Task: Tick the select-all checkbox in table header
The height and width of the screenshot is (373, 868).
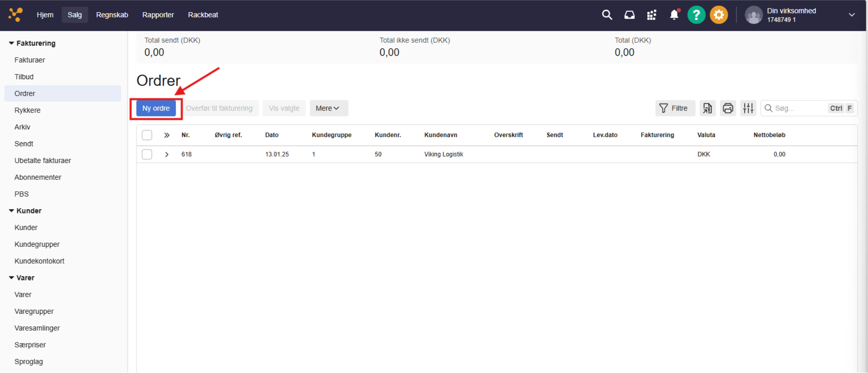Action: tap(147, 135)
